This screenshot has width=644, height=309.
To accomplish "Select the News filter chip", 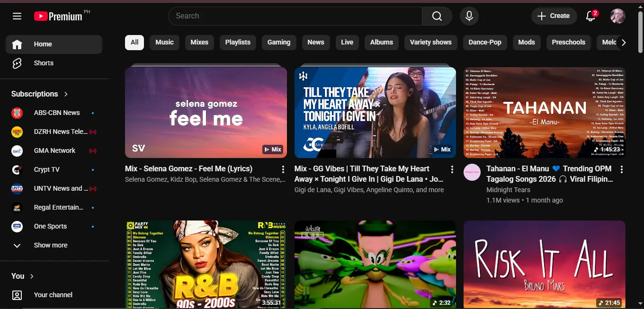I will 316,43.
